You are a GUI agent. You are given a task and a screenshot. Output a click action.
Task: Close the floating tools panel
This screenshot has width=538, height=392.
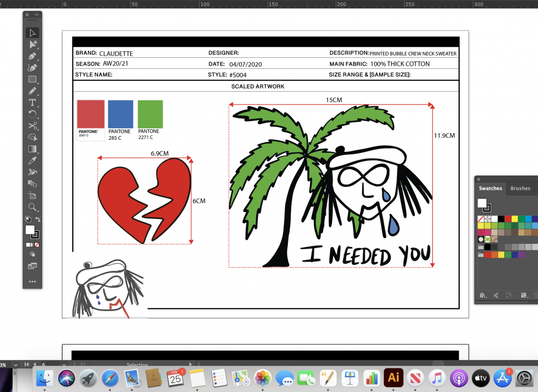click(x=27, y=15)
